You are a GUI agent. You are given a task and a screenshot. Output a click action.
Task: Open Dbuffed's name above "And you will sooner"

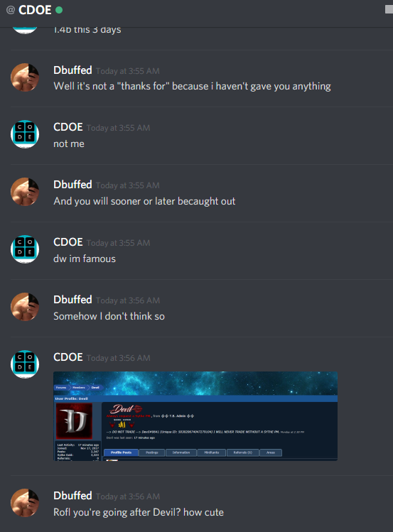[x=72, y=185]
